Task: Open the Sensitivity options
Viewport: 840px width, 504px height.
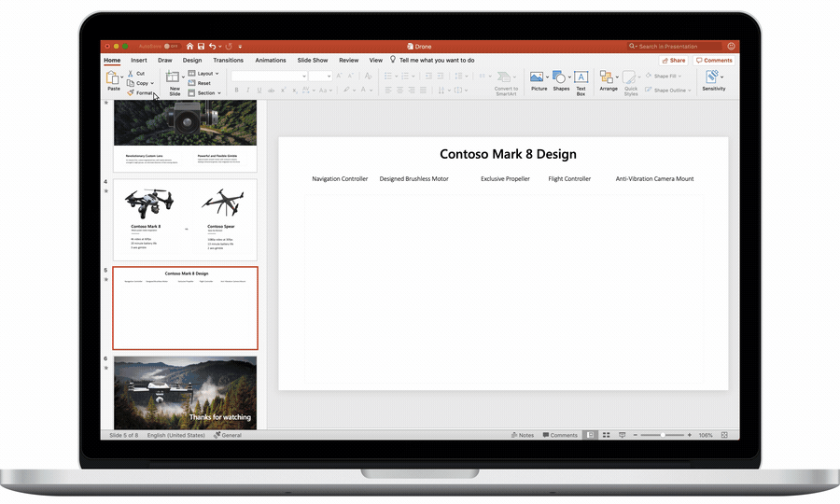Action: coord(713,79)
